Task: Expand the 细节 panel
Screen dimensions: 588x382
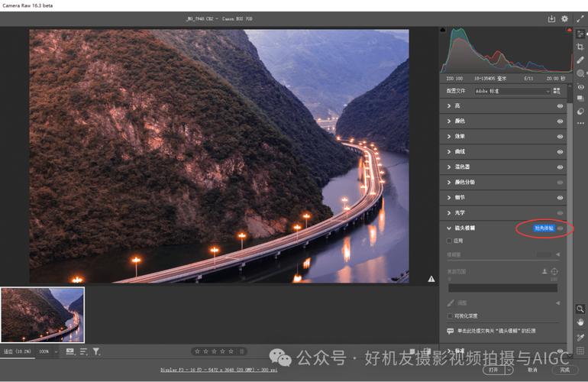Action: [x=449, y=197]
